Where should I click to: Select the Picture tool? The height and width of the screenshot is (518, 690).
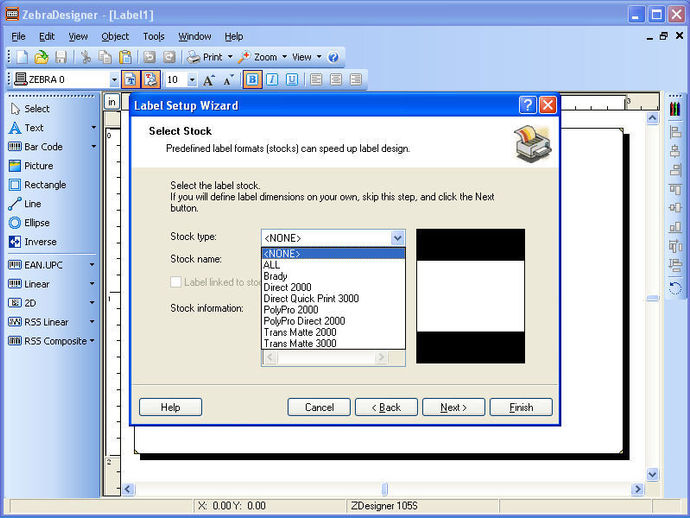coord(31,166)
